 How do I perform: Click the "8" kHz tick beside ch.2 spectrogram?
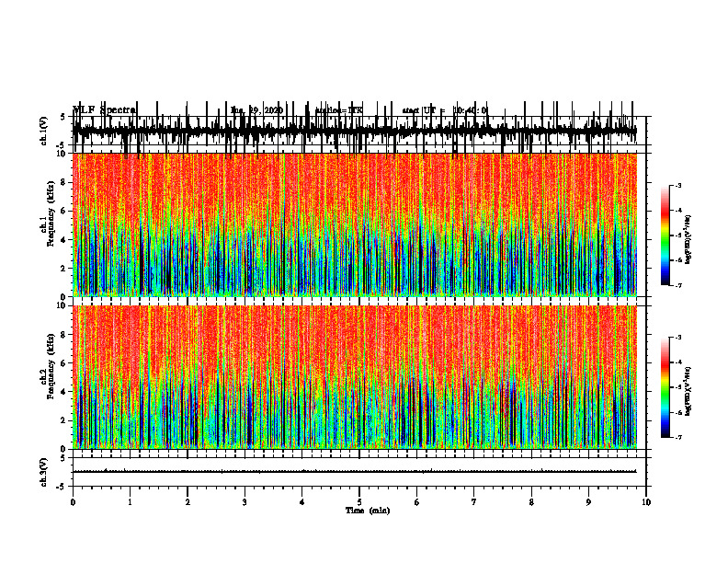(64, 335)
